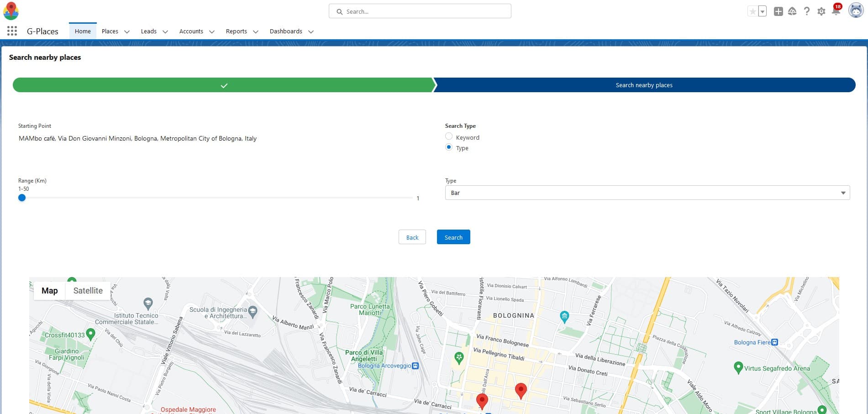Expand the Reports tab dropdown chevron
This screenshot has width=868, height=414.
click(256, 31)
